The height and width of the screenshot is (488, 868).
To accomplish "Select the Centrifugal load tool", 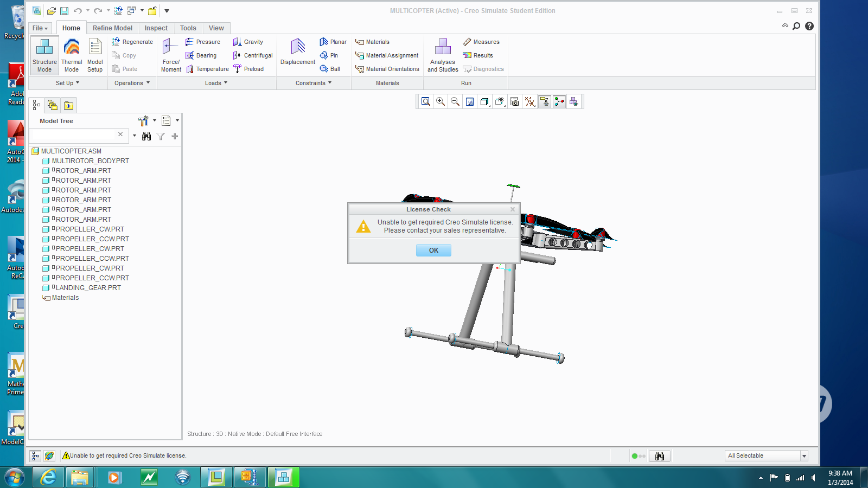I will click(x=253, y=55).
